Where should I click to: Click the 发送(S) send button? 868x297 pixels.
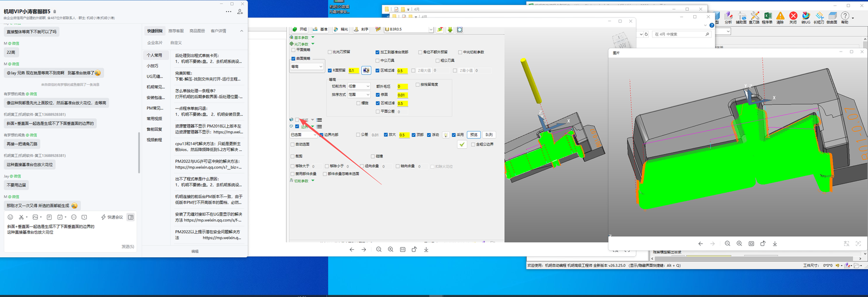[x=128, y=247]
